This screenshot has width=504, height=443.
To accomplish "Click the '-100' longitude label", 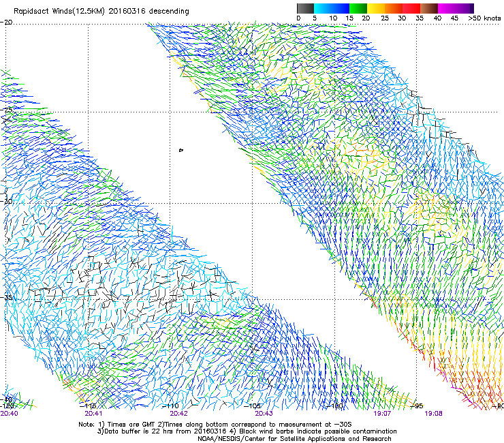I will pyautogui.click(x=335, y=406).
